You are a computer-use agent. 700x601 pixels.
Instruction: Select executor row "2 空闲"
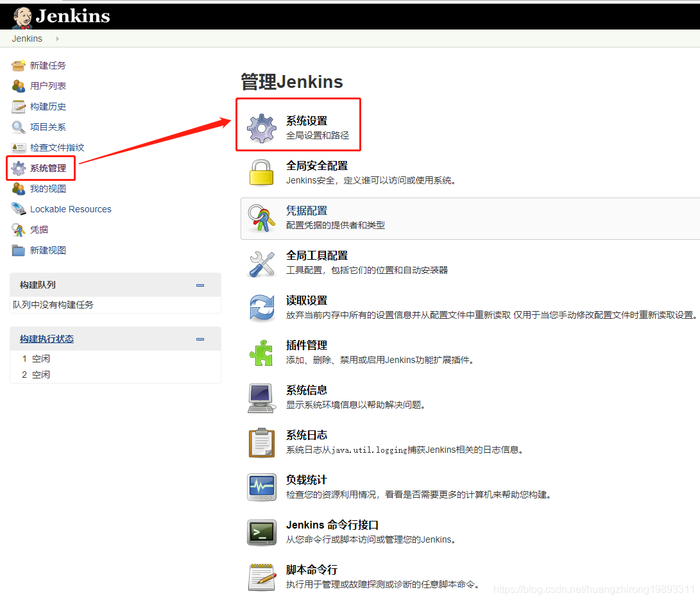pyautogui.click(x=115, y=375)
